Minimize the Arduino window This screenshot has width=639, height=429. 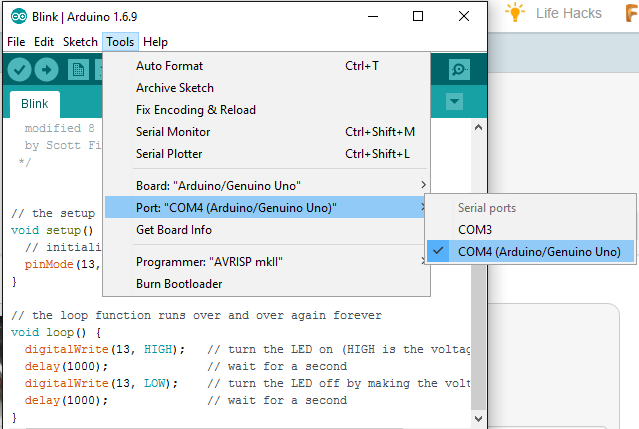(x=373, y=16)
